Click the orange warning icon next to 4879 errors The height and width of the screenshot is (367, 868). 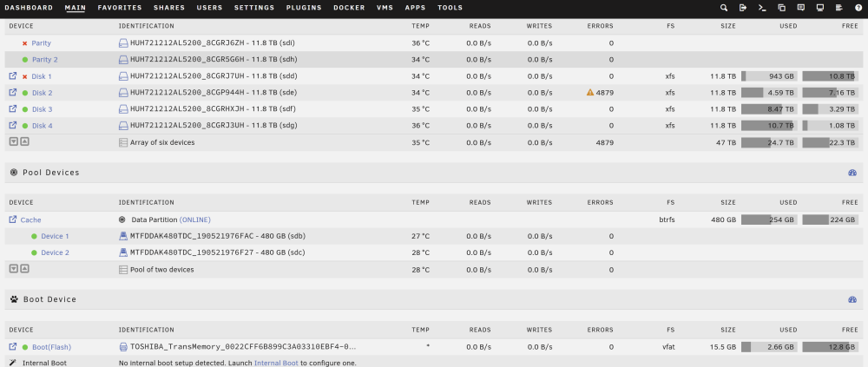590,93
